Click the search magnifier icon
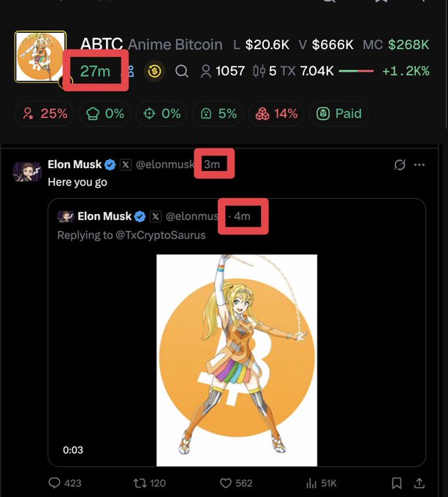448x497 pixels. (182, 72)
